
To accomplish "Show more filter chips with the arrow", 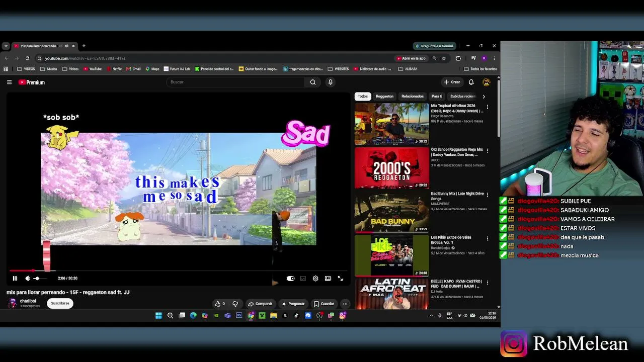I will click(x=484, y=96).
